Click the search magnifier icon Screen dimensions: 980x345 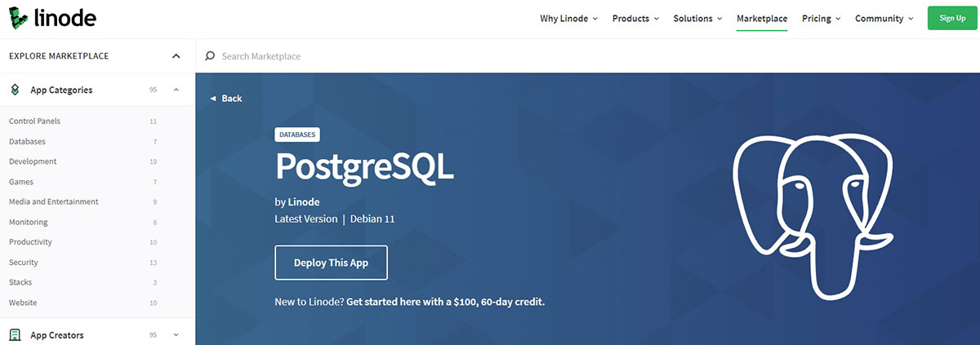click(210, 56)
